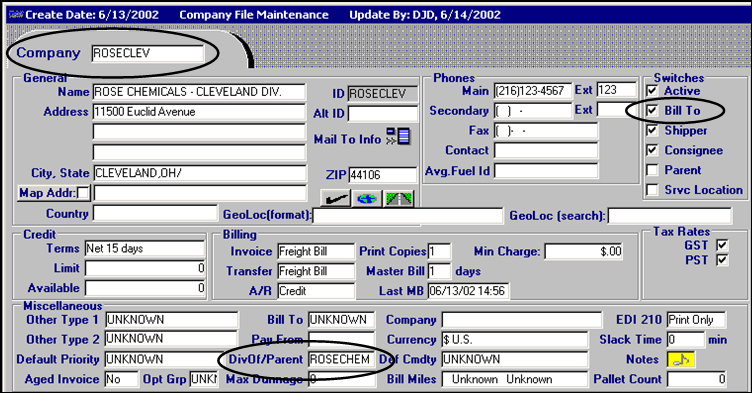
Task: Click the Map Addr button label
Action: (47, 193)
